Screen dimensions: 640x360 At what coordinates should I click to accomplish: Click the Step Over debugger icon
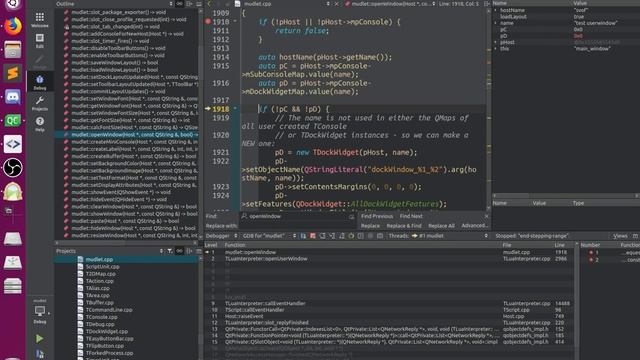coord(322,236)
